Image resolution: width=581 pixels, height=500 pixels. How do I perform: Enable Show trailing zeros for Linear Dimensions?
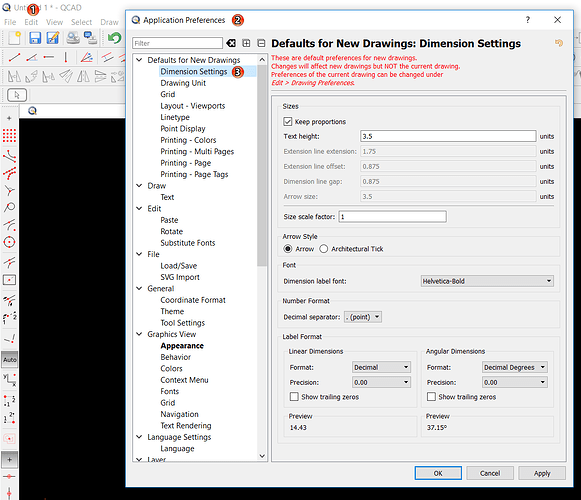(x=294, y=397)
